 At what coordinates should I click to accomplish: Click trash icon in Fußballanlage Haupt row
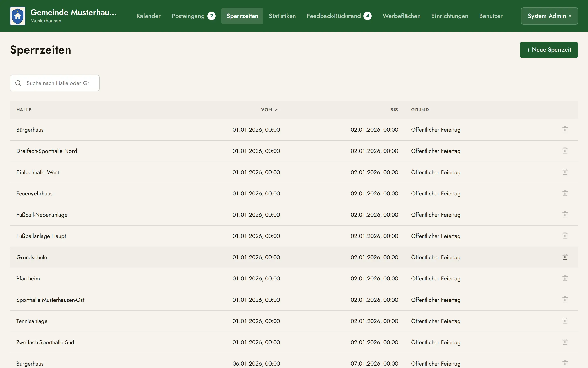click(x=565, y=236)
